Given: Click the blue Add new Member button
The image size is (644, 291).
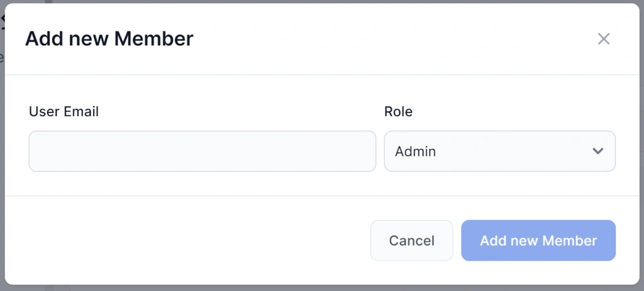Looking at the screenshot, I should click(x=538, y=240).
